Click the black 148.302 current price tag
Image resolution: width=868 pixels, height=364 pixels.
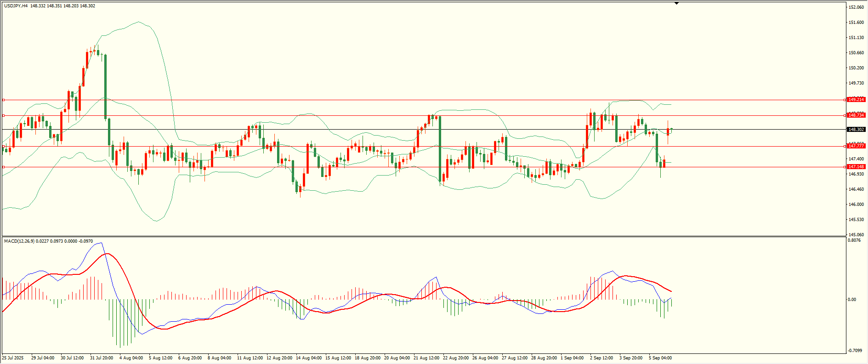tap(856, 130)
